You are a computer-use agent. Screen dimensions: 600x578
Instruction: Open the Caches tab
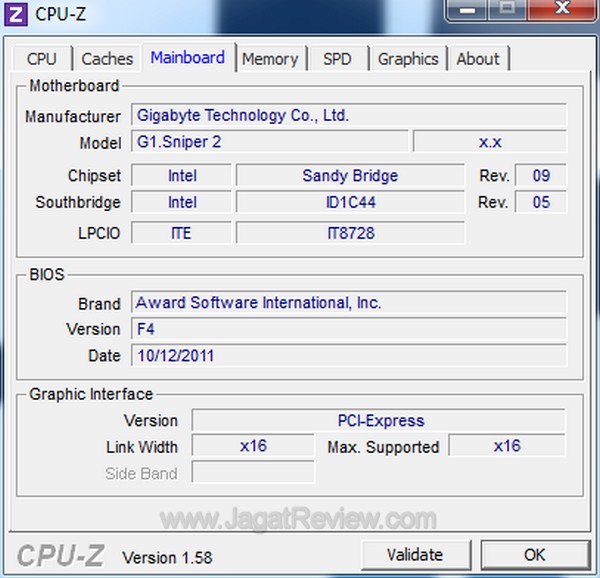pos(107,59)
